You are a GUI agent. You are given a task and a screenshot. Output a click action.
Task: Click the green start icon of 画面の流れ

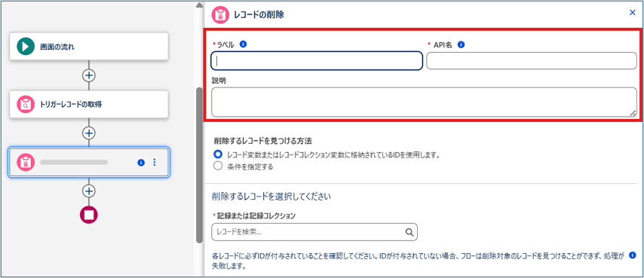click(x=26, y=47)
